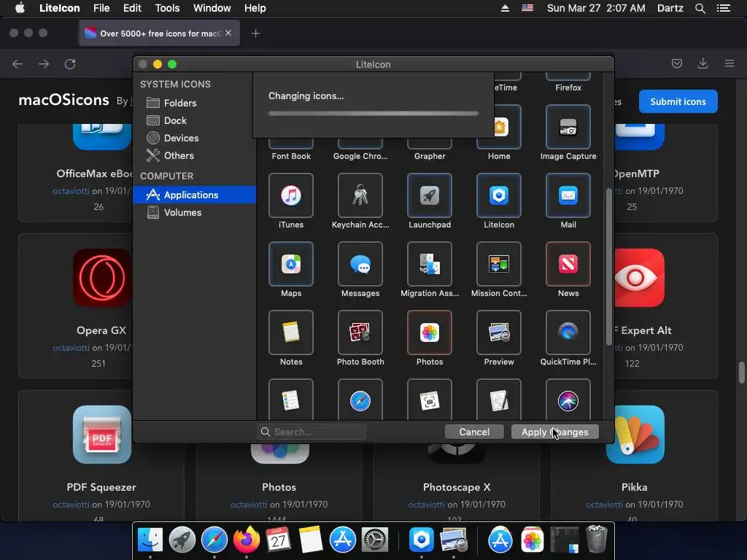Click the LiteIcon grid vertical scrollbar
The width and height of the screenshot is (747, 560).
click(608, 267)
